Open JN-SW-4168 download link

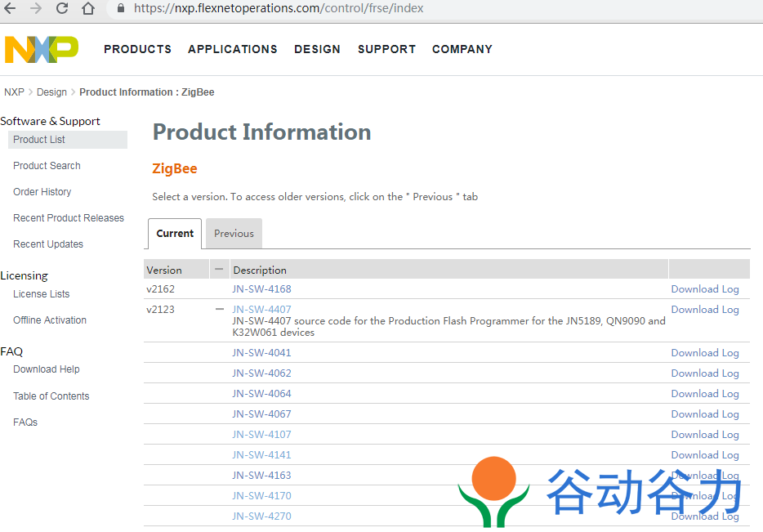coord(261,288)
